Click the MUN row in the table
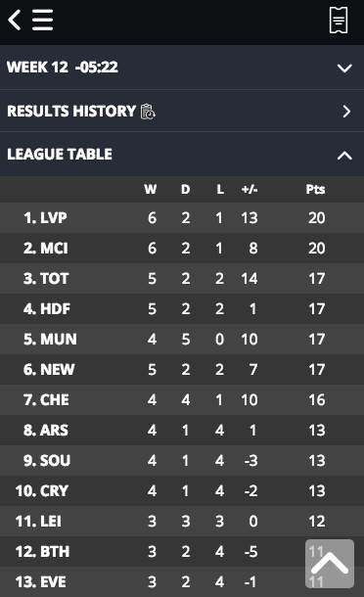The image size is (364, 597). [182, 339]
